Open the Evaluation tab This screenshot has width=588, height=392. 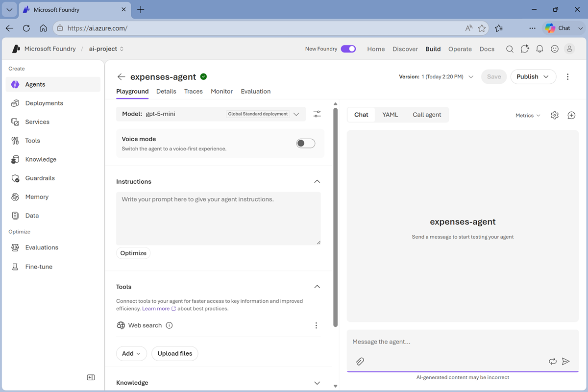coord(256,92)
